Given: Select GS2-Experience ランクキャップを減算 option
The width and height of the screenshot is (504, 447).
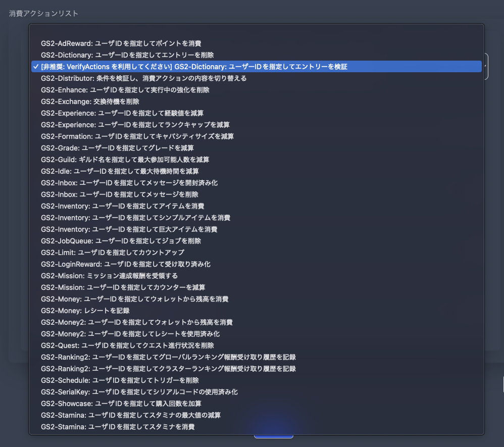Looking at the screenshot, I should pyautogui.click(x=256, y=125).
